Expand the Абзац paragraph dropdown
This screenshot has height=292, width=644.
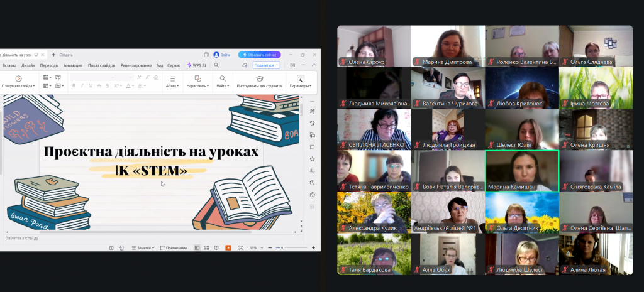[172, 85]
